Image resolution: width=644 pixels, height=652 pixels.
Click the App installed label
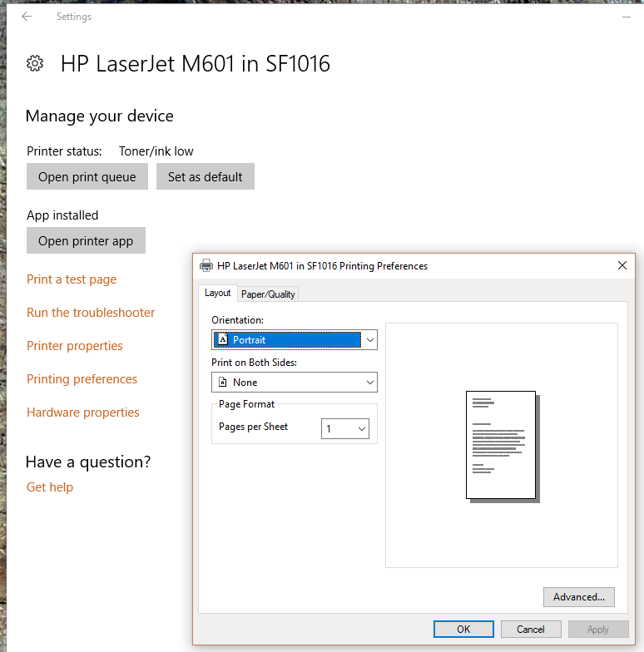click(62, 215)
